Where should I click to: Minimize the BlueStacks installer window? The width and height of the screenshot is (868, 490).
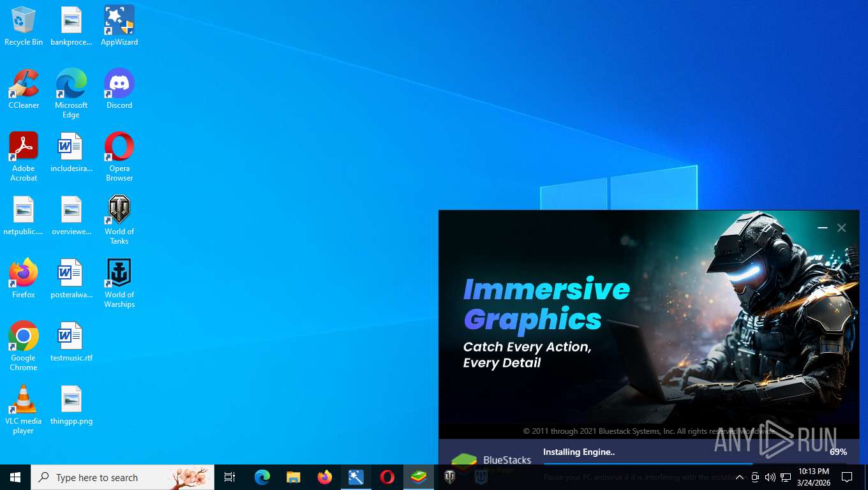point(823,228)
